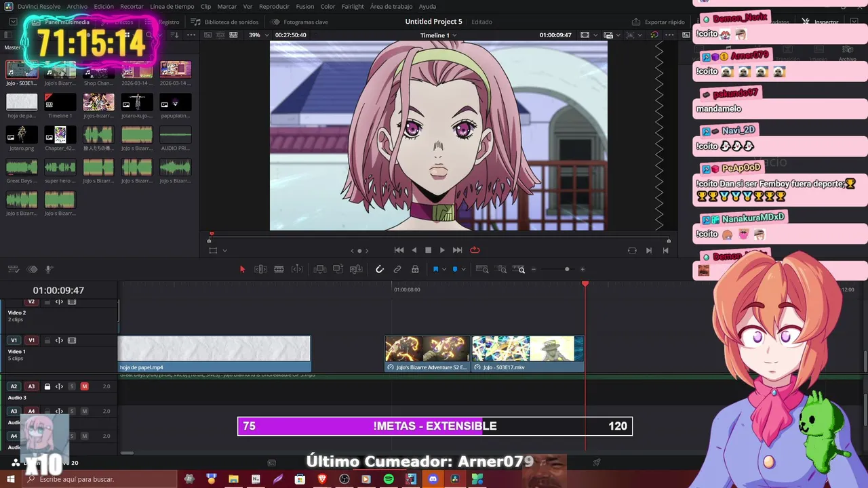868x488 pixels.
Task: Select the arrow Selection mode tool
Action: tap(242, 269)
